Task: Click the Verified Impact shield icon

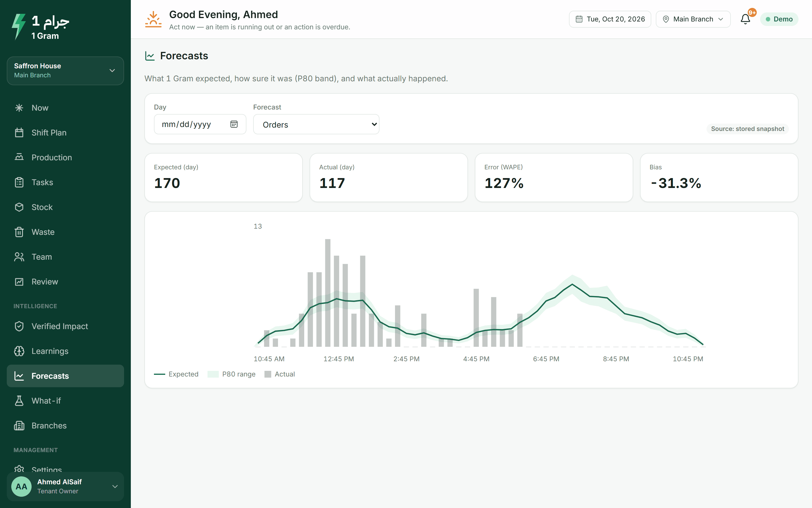Action: point(19,326)
